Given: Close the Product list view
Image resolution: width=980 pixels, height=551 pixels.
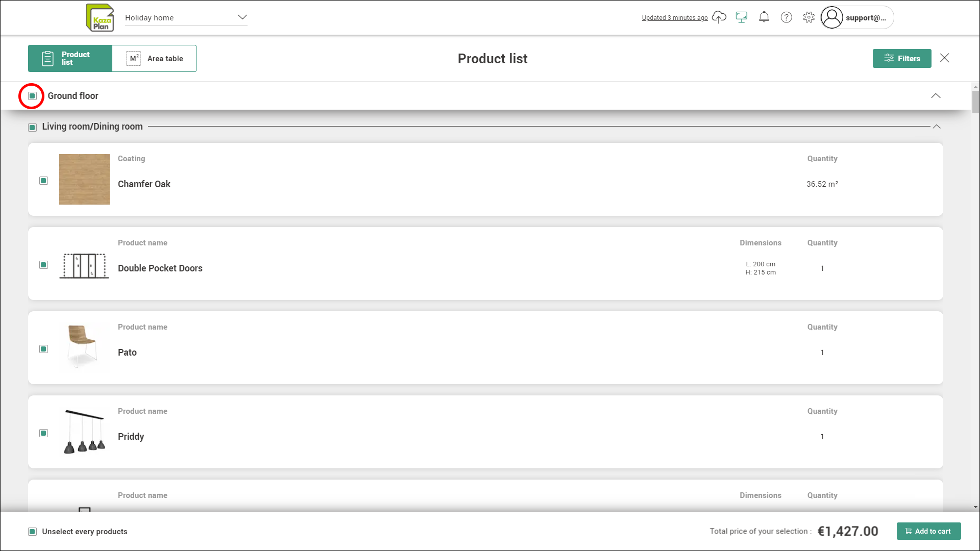Looking at the screenshot, I should (x=945, y=58).
